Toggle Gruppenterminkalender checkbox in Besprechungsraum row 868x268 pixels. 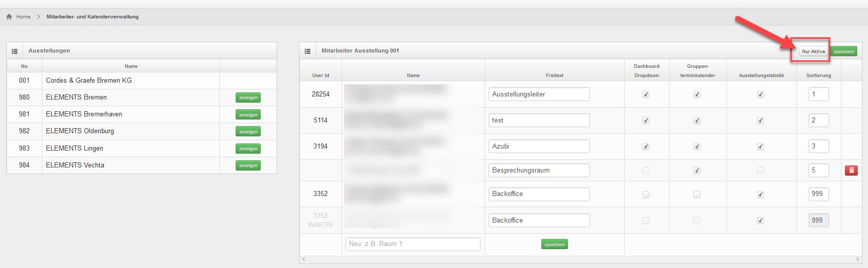click(697, 170)
